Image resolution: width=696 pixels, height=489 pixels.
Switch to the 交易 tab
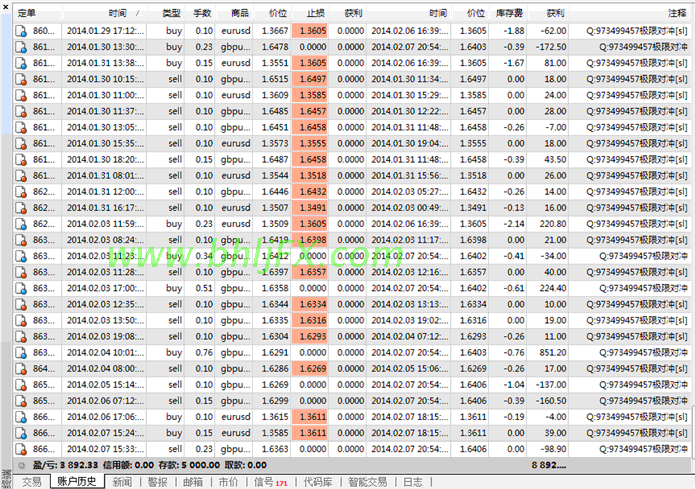pos(32,482)
